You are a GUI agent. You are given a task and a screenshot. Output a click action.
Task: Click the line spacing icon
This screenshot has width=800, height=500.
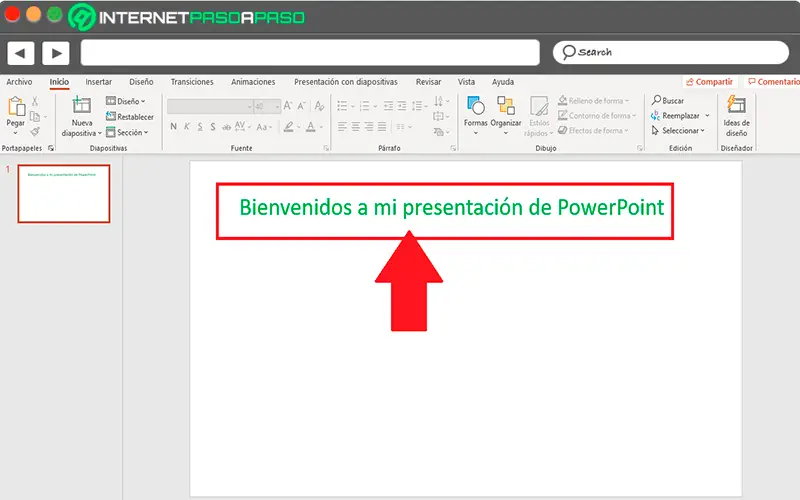[x=417, y=106]
